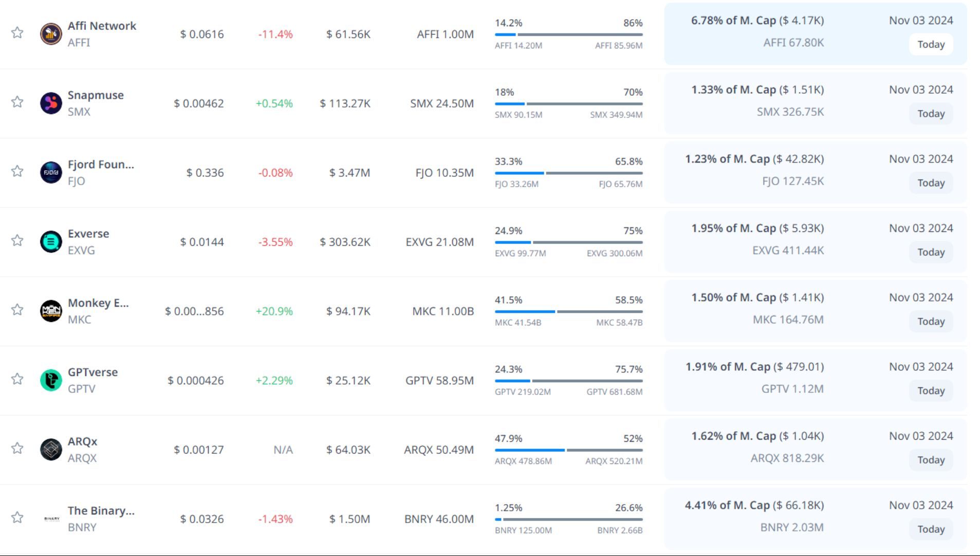The height and width of the screenshot is (556, 980).
Task: Click the ARQx unlock progress bar
Action: 568,450
